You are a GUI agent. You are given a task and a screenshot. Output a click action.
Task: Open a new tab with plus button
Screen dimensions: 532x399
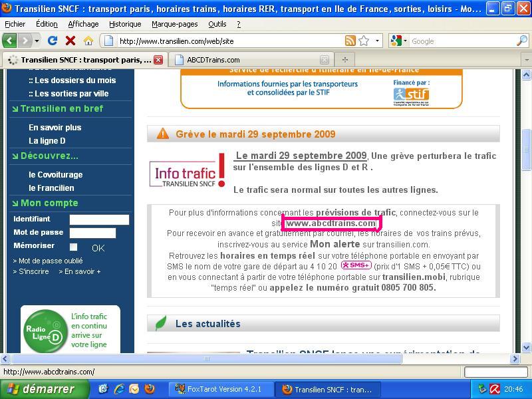point(344,59)
